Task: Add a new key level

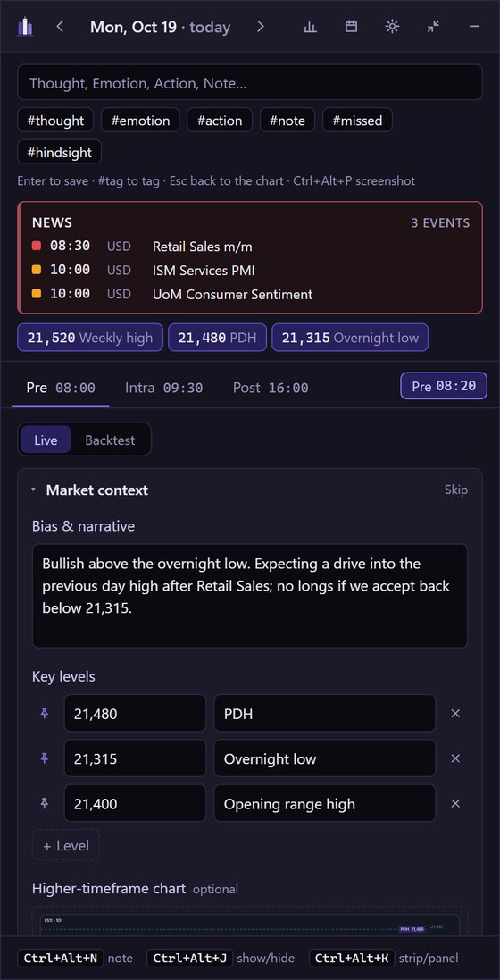Action: click(x=66, y=846)
